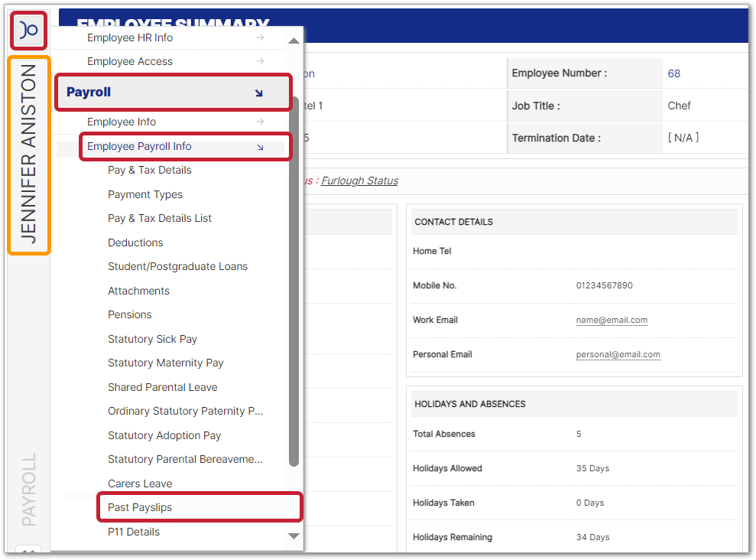Click the arrow icon next to Employee Info
The width and height of the screenshot is (756, 560).
[260, 122]
